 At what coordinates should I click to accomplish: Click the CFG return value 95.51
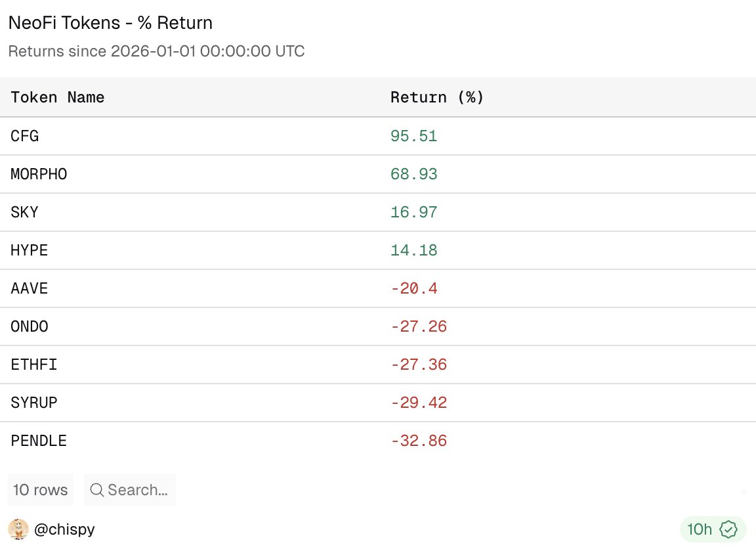[413, 136]
